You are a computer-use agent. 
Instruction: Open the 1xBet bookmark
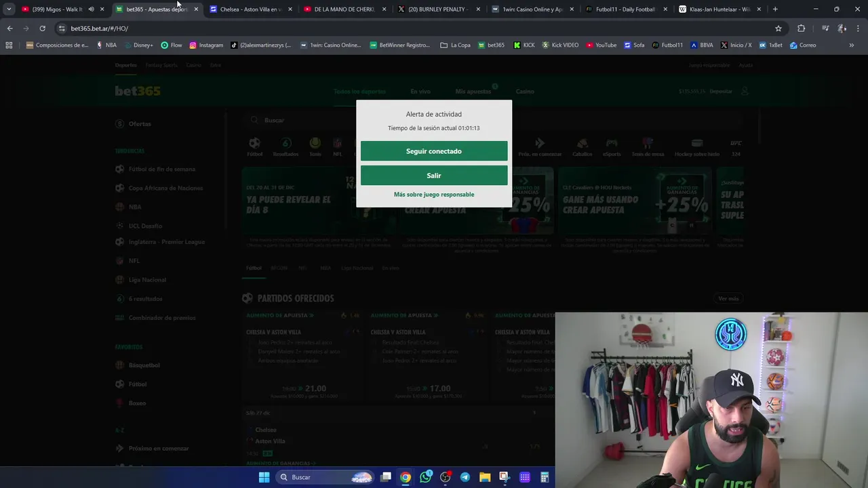pyautogui.click(x=771, y=45)
